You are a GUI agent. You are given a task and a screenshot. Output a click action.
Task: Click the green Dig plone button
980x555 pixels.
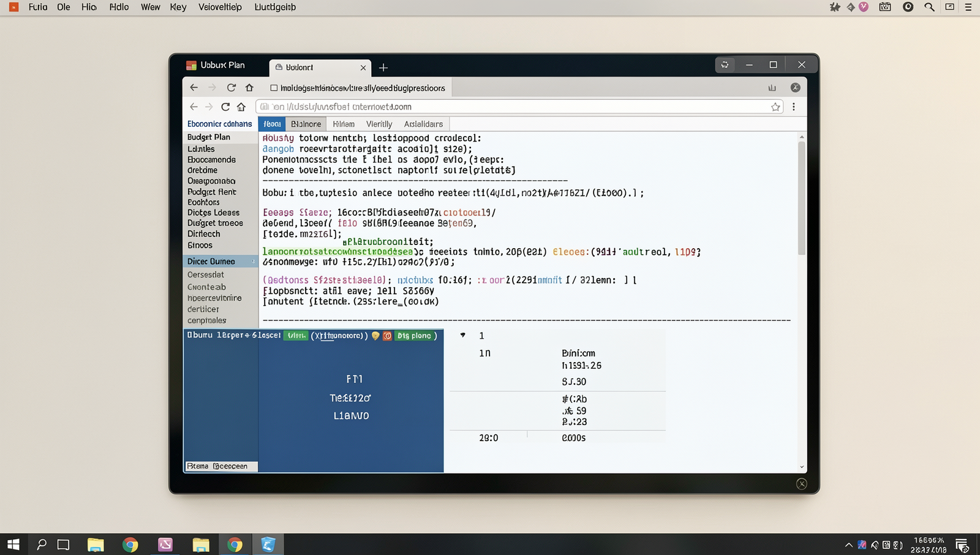tap(415, 336)
